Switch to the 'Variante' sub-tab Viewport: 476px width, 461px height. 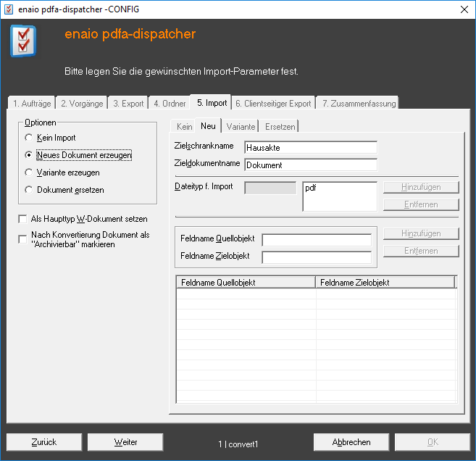[x=241, y=127]
